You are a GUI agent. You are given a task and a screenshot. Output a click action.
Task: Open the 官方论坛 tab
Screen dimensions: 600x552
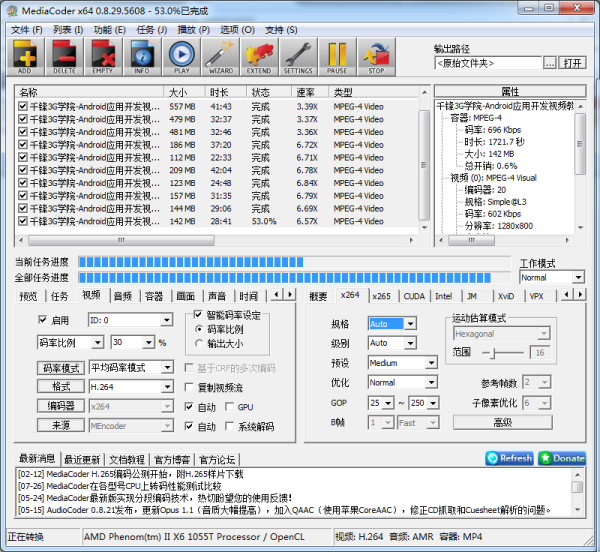pyautogui.click(x=217, y=459)
